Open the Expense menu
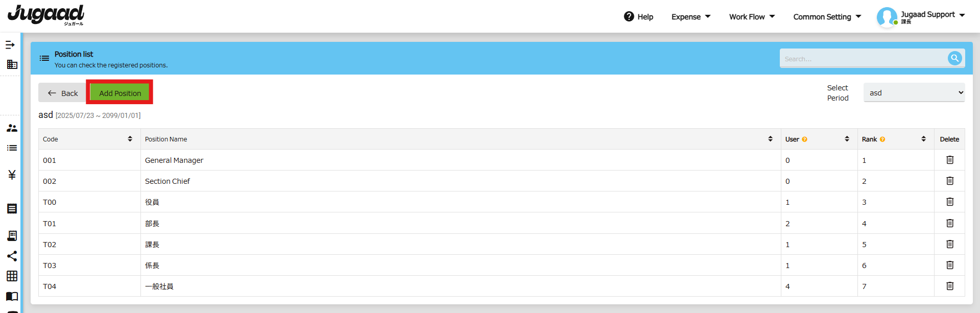This screenshot has width=980, height=313. [x=691, y=17]
